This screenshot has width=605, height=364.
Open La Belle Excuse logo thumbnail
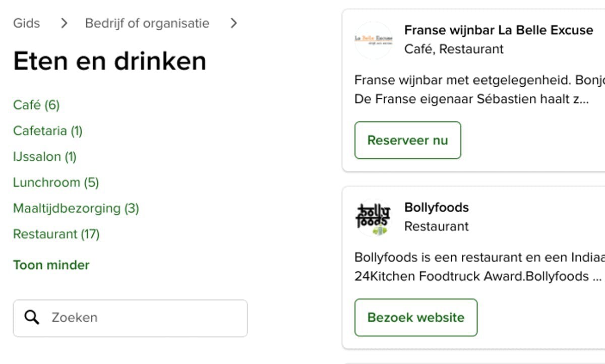coord(374,40)
